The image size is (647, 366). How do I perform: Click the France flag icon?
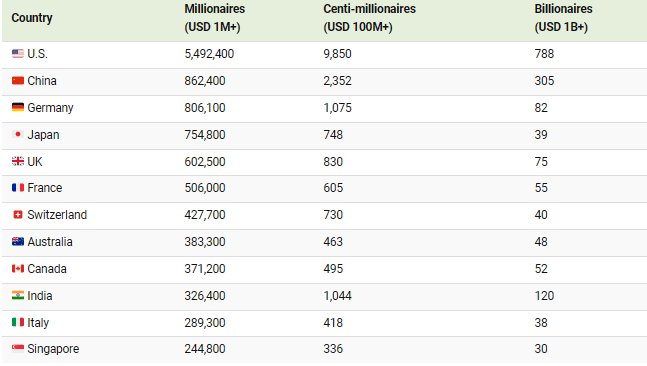(18, 188)
